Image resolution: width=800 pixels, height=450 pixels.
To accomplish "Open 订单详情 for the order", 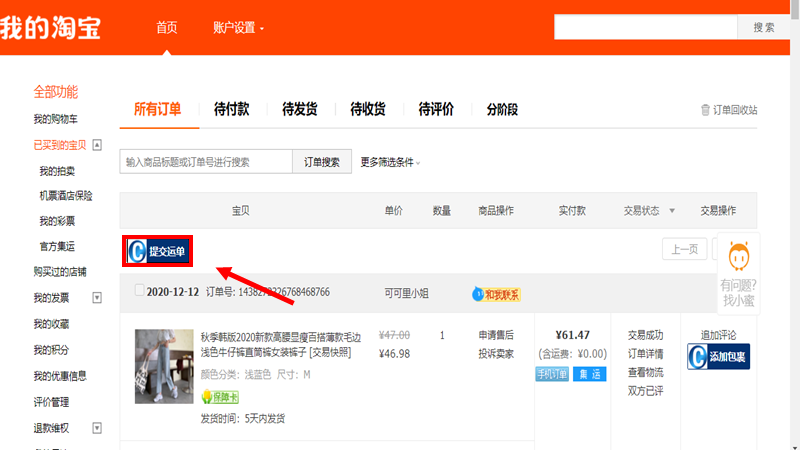I will [x=645, y=354].
